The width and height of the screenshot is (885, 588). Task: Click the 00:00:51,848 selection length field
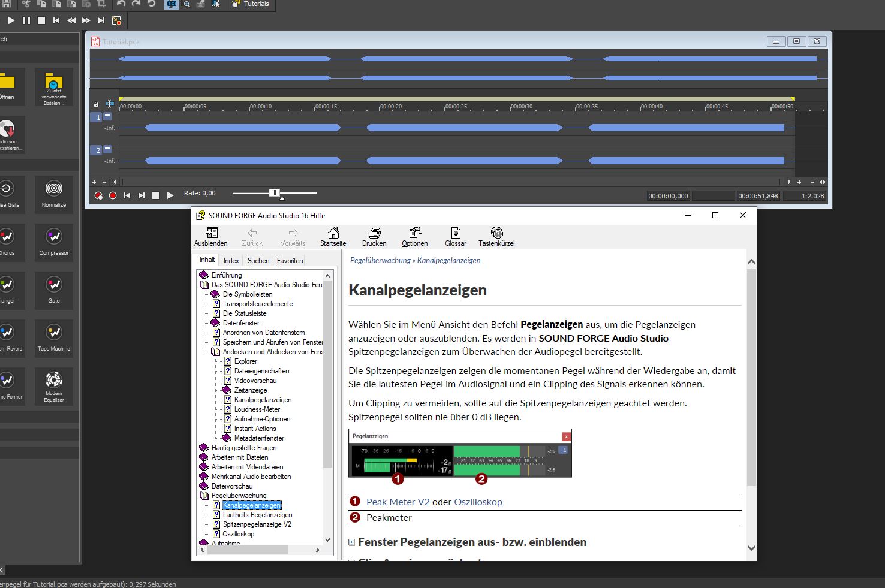click(758, 196)
